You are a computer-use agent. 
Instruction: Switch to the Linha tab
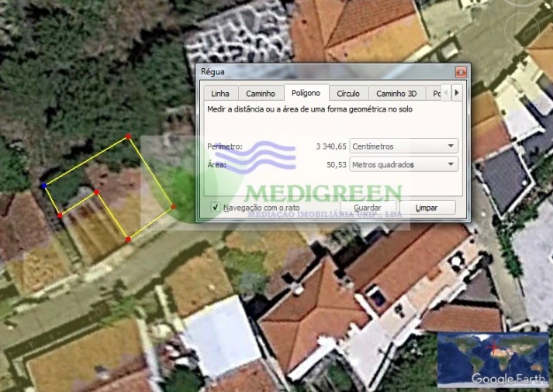[220, 94]
